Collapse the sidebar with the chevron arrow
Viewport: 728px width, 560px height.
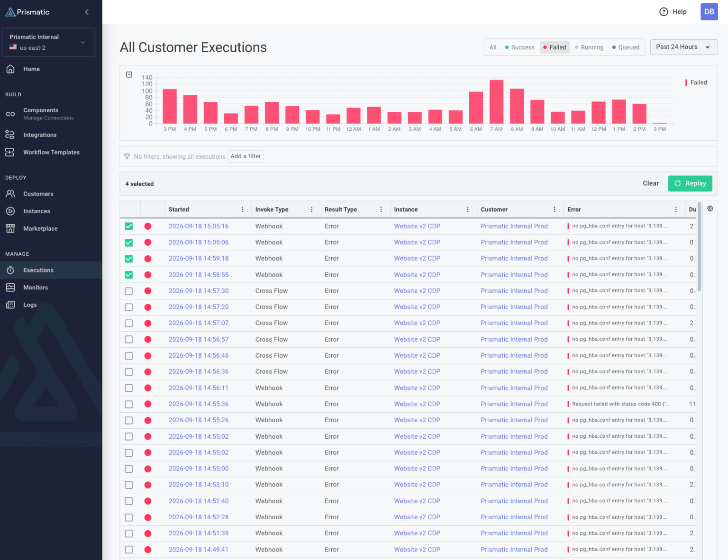click(x=87, y=12)
